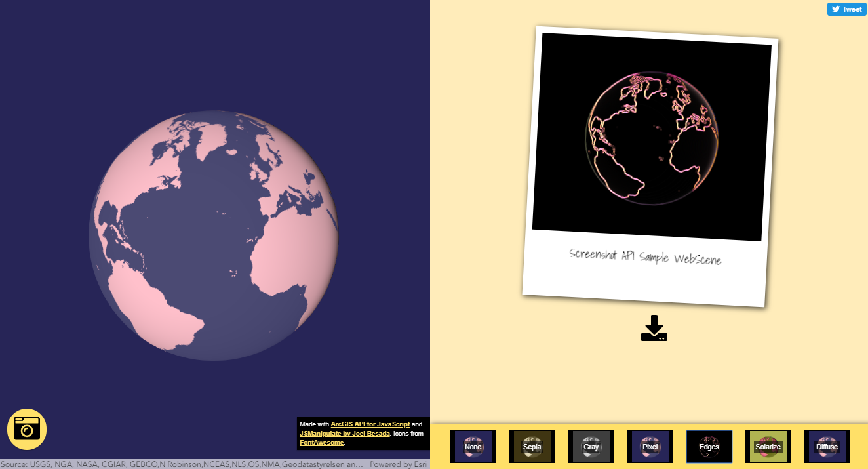
Task: Choose the Diffuse filter
Action: tap(827, 447)
